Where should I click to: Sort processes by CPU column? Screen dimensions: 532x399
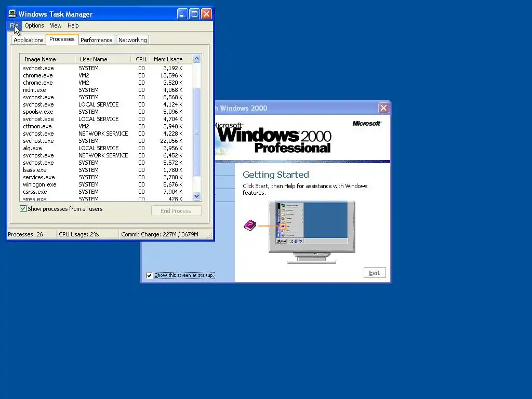140,59
